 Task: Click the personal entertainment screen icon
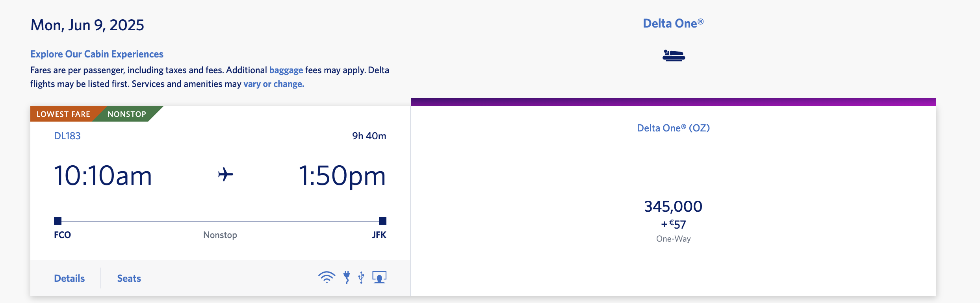(x=379, y=277)
